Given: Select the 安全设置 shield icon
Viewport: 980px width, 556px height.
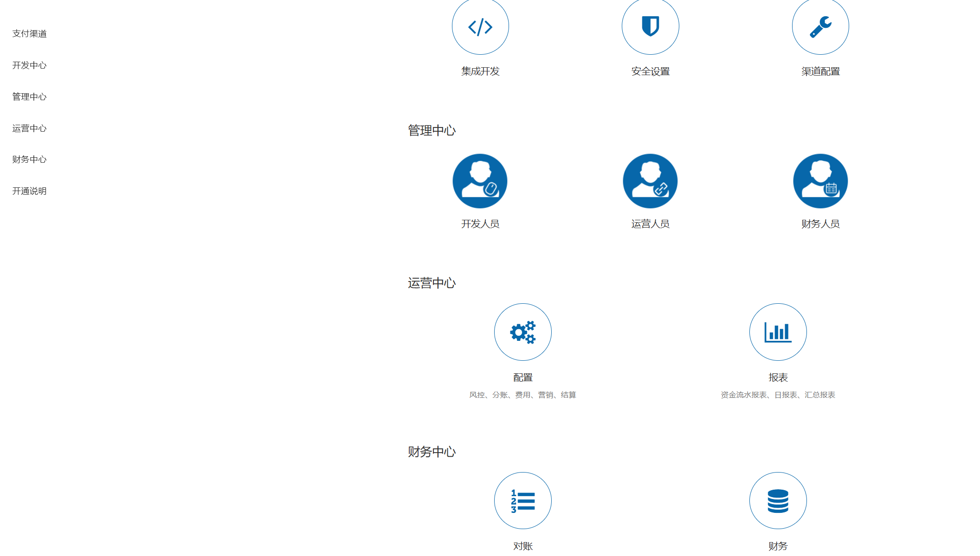Looking at the screenshot, I should pos(650,27).
